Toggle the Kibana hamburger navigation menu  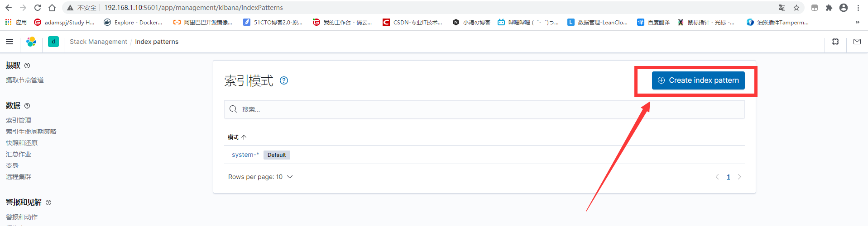pyautogui.click(x=10, y=42)
